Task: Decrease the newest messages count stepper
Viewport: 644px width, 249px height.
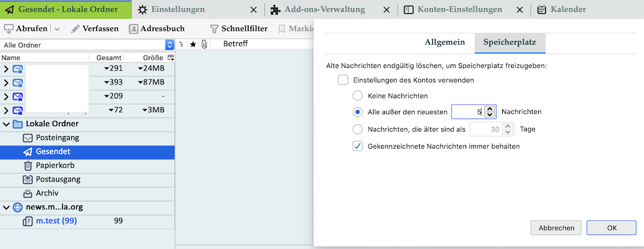Action: coord(489,115)
